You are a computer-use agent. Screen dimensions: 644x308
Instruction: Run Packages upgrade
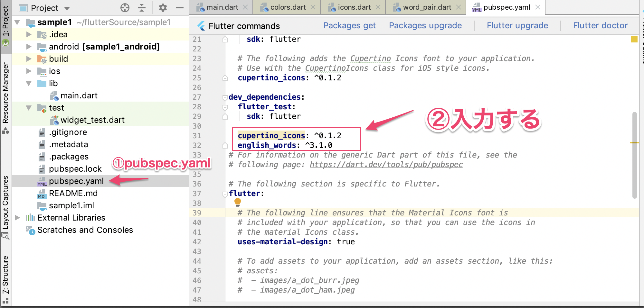425,25
